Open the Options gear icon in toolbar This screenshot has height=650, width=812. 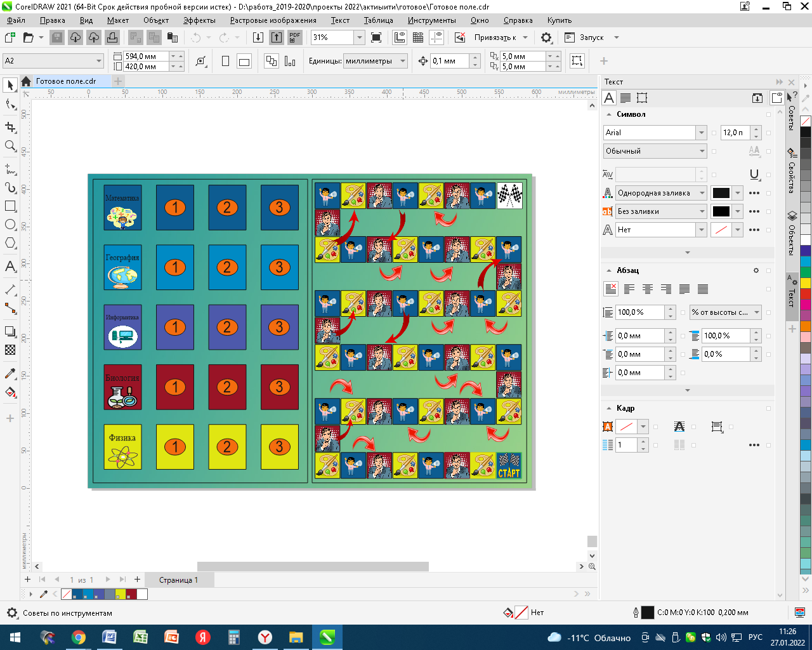(x=546, y=37)
